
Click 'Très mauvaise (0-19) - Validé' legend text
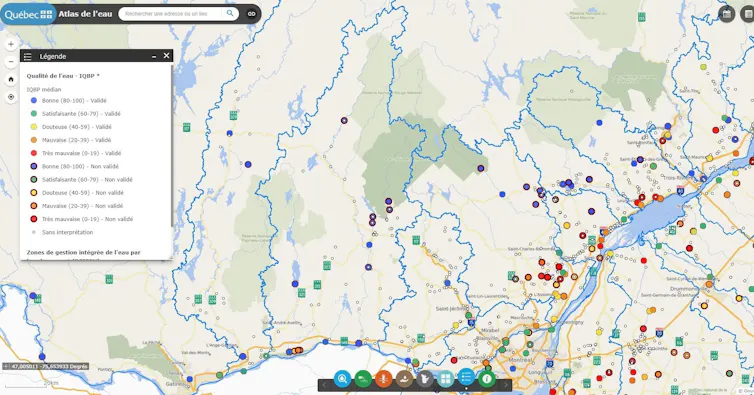point(82,153)
